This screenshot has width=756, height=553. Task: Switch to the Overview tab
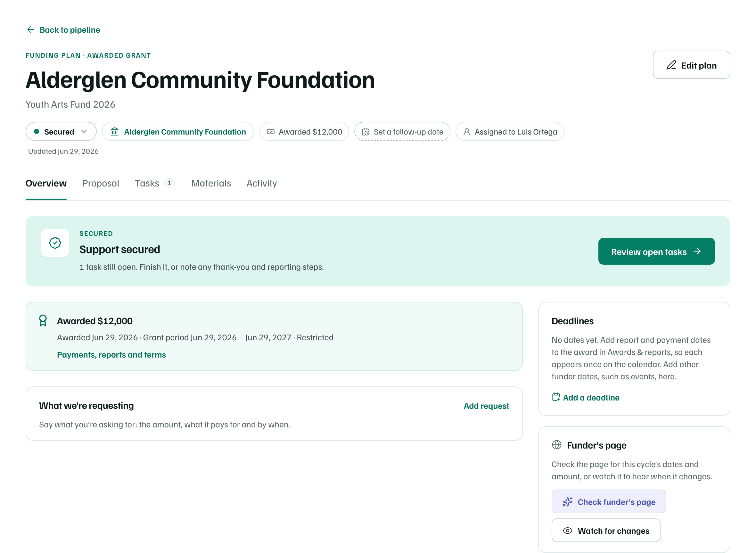tap(46, 183)
